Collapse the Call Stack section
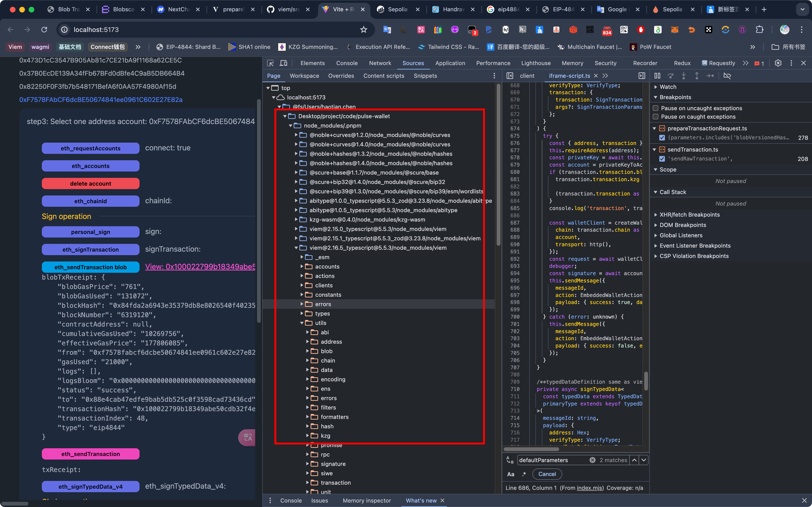Viewport: 812px width, 507px height. pos(656,192)
